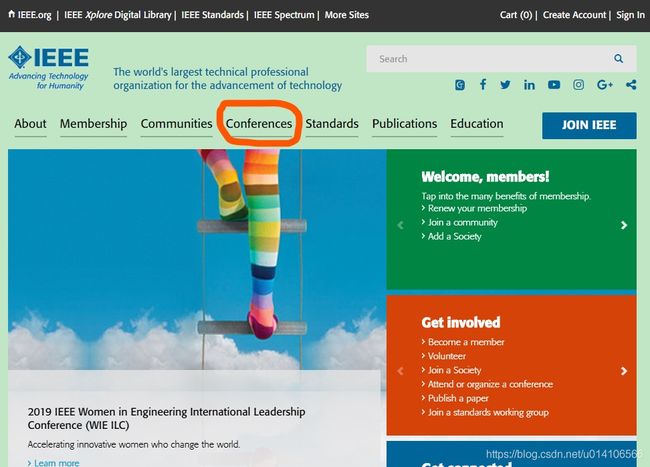This screenshot has height=467, width=650.
Task: Open the IEEE.org link
Action: pyautogui.click(x=34, y=15)
